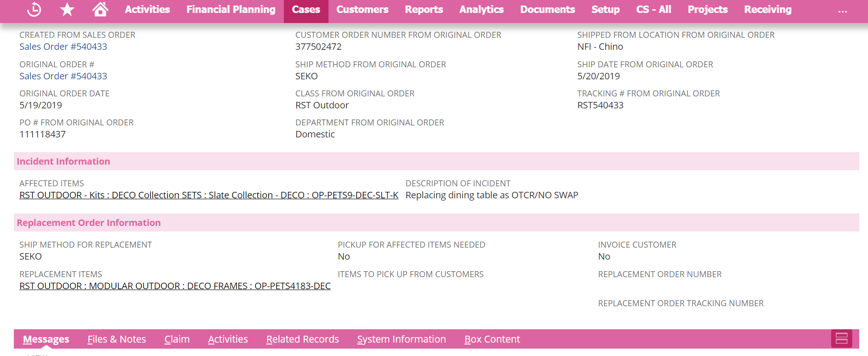Select customer order number 377502472

(318, 47)
